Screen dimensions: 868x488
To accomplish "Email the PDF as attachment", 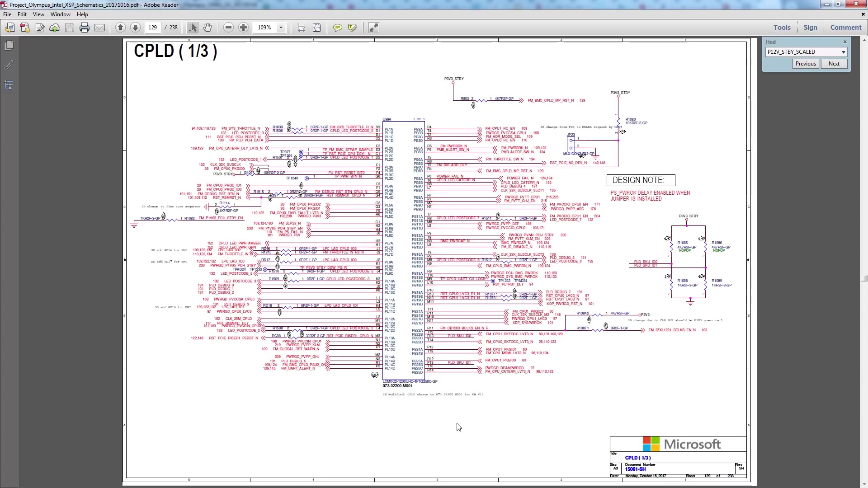I will click(x=100, y=28).
